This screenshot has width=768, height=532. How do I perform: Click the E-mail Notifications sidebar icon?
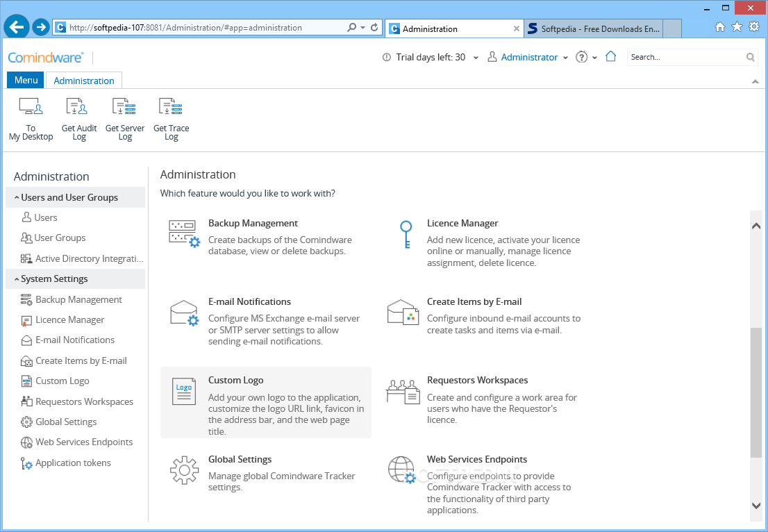coord(26,340)
